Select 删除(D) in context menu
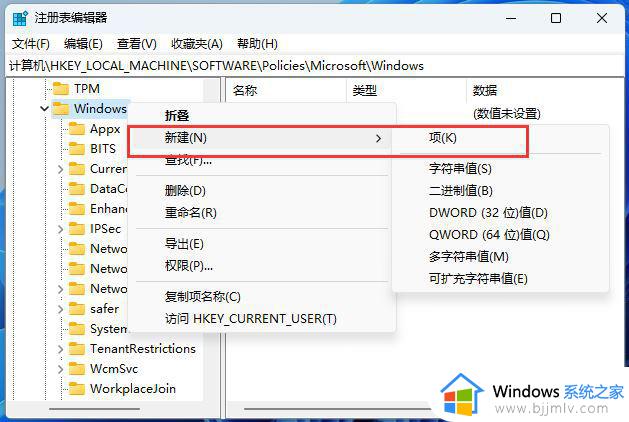Screen dimensions: 629x422 [x=262, y=191]
